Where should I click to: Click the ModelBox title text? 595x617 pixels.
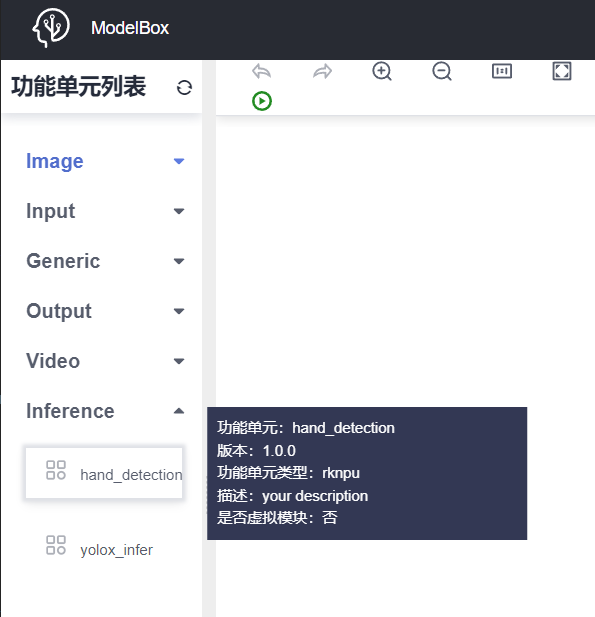coord(130,28)
